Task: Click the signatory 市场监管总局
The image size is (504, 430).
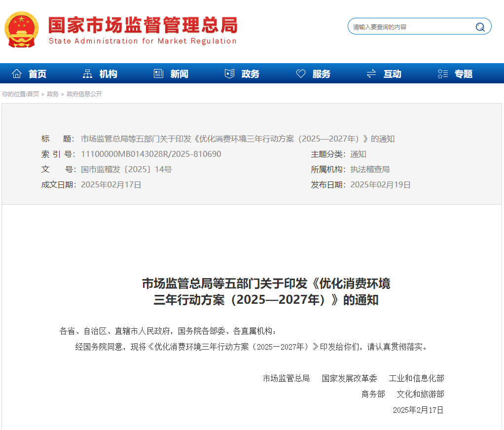Action: [286, 378]
